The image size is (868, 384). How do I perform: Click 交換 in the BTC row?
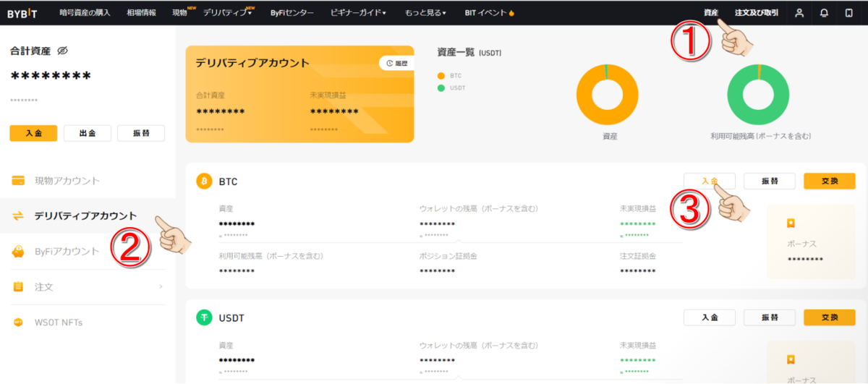click(830, 181)
